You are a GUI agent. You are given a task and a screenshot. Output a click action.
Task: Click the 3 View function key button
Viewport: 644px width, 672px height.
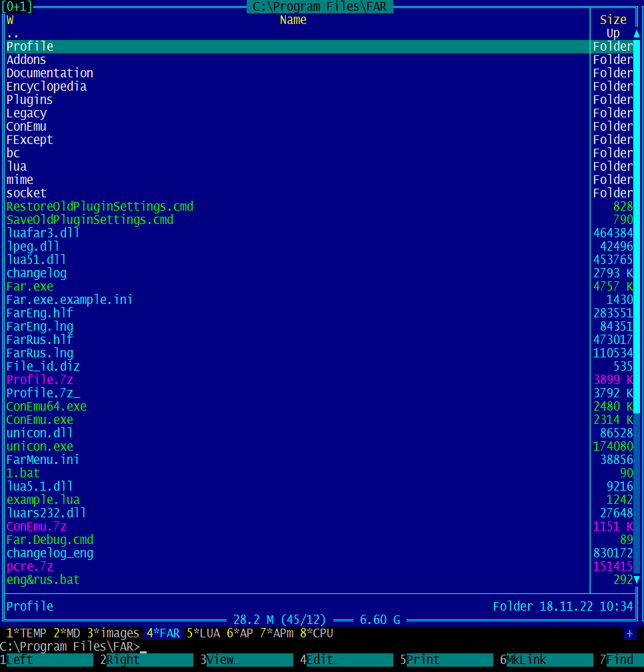(247, 659)
